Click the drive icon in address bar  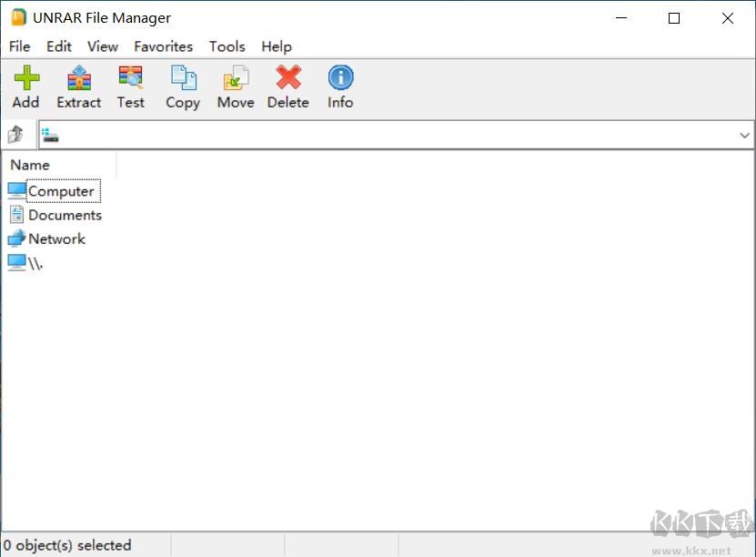coord(50,135)
